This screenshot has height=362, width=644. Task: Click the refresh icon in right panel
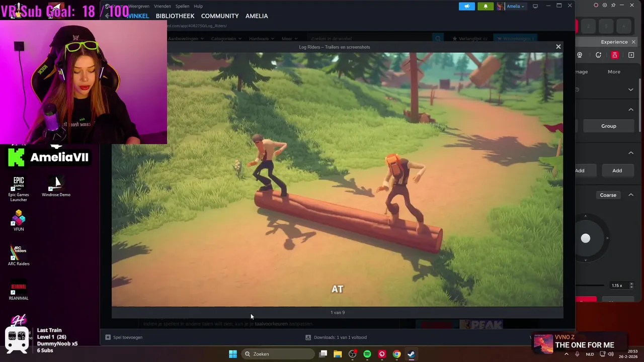[598, 55]
